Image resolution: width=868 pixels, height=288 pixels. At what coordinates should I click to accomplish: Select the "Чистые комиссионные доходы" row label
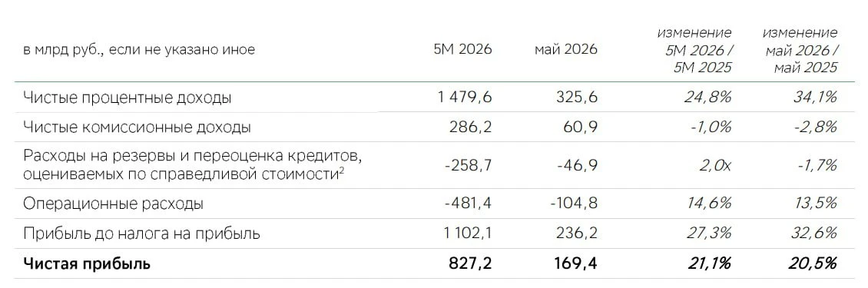(x=137, y=127)
